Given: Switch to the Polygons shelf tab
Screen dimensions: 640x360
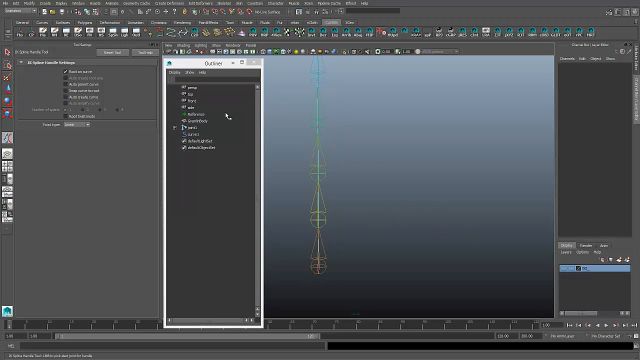Looking at the screenshot, I should coord(85,22).
